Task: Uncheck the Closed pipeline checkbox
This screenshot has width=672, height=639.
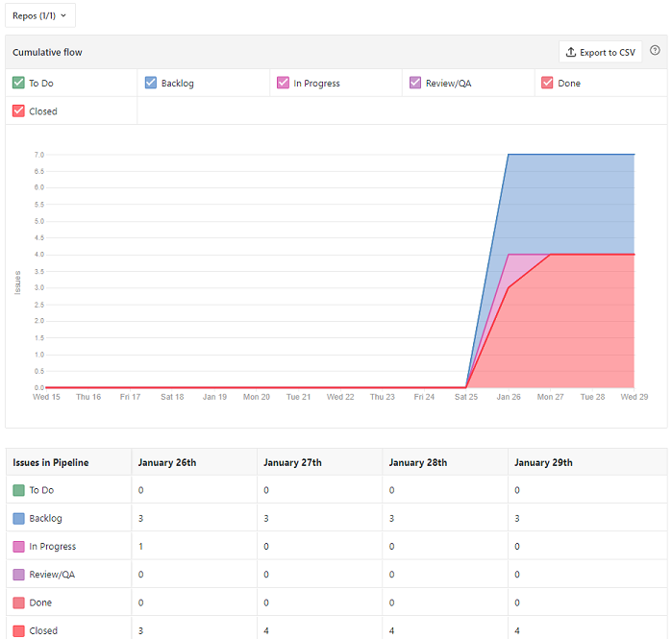Action: 18,111
